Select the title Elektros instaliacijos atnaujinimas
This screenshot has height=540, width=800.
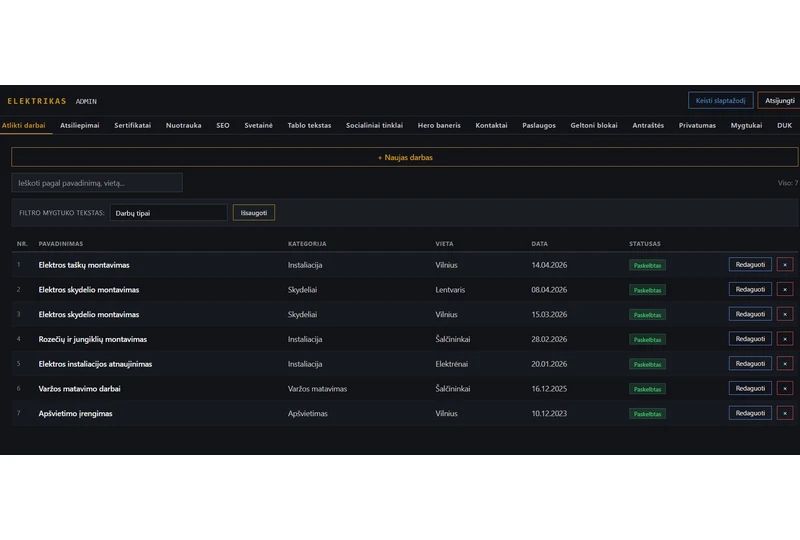coord(95,364)
